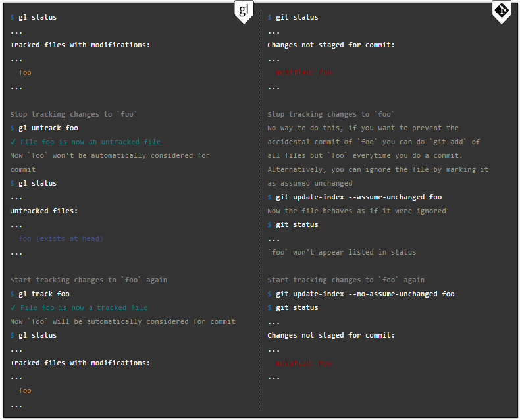The height and width of the screenshot is (420, 520).
Task: Click the git logo badge above the right panel
Action: click(502, 11)
